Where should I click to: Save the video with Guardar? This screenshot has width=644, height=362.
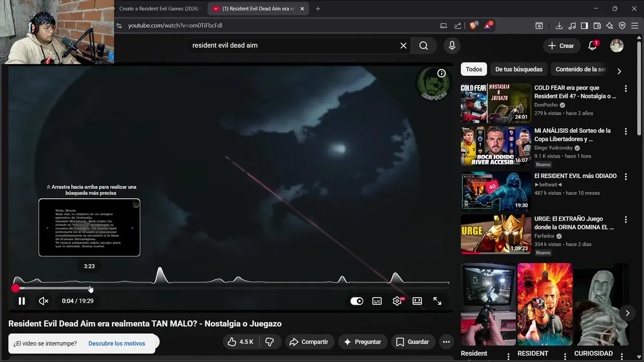[413, 342]
